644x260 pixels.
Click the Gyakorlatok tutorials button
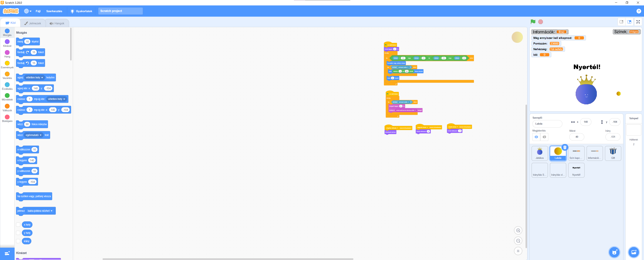81,11
